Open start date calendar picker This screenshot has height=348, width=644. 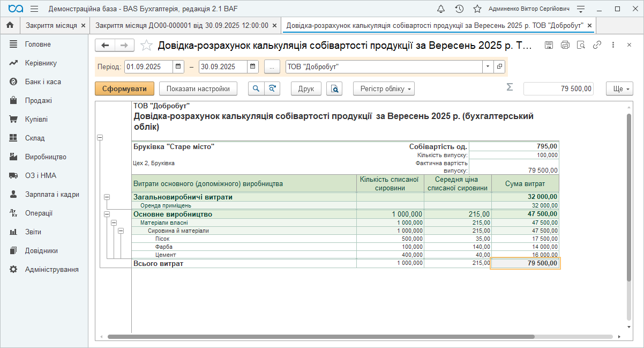(178, 67)
